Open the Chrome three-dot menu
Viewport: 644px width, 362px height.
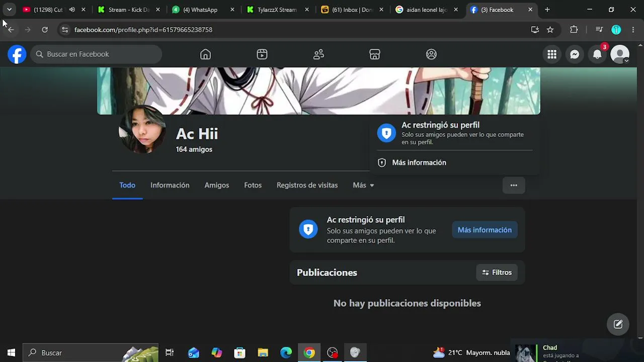tap(633, 30)
